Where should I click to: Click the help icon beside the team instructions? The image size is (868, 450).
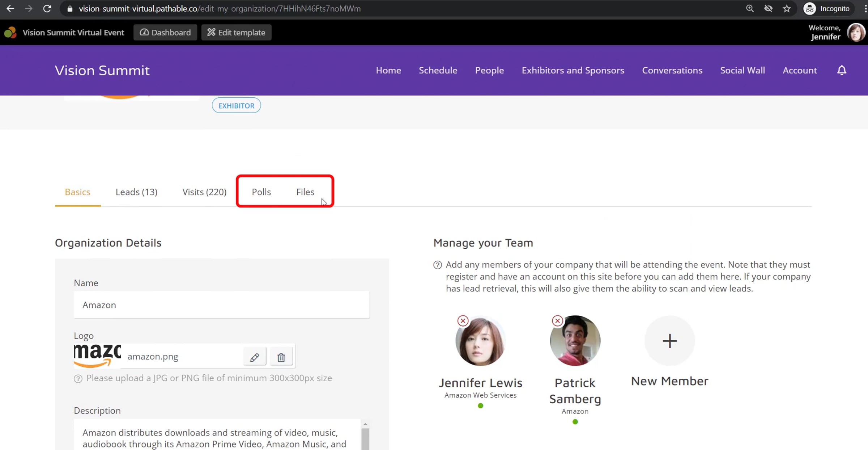pos(438,265)
